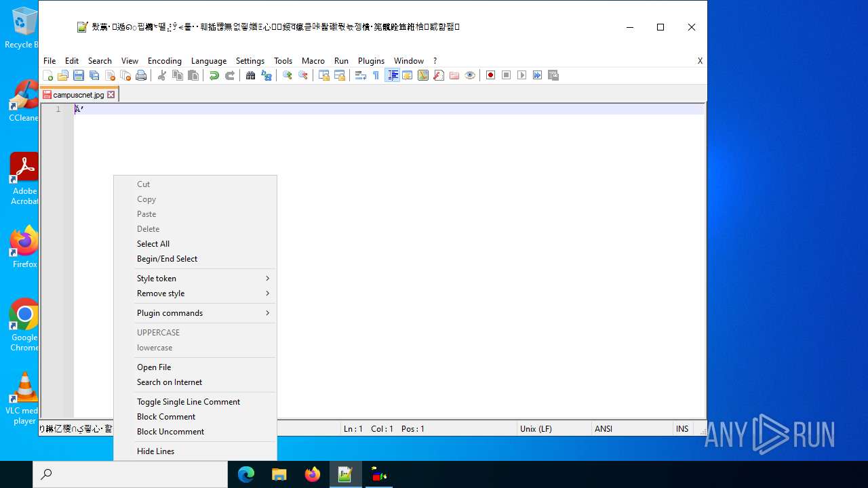This screenshot has width=868, height=488.
Task: Toggle Word wrap toolbar icon
Action: click(x=360, y=75)
